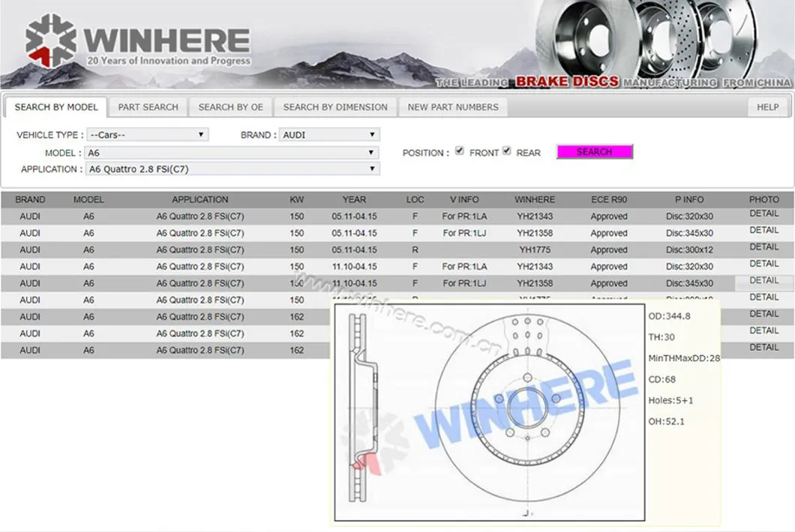Click the Winhere snowflake logo icon

click(51, 41)
